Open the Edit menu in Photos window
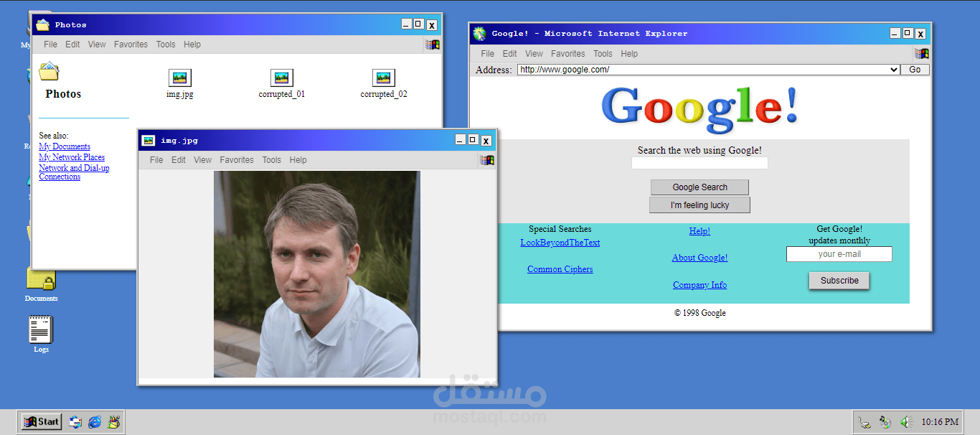Viewport: 980px width, 435px height. pyautogui.click(x=72, y=45)
